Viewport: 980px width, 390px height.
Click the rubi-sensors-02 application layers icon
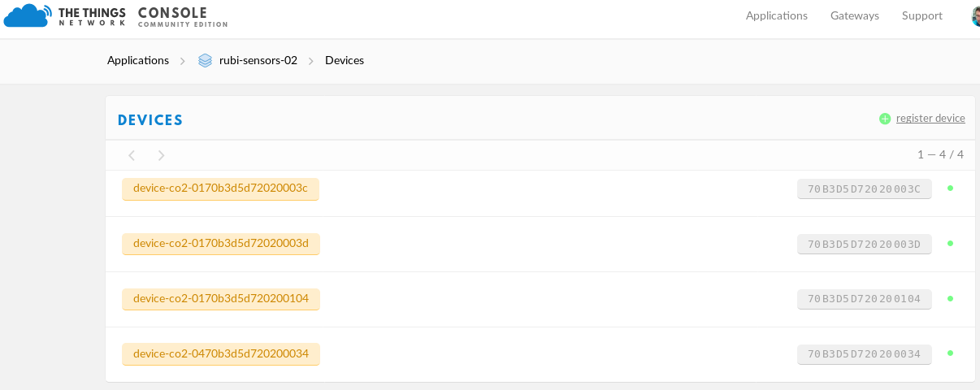pyautogui.click(x=205, y=60)
